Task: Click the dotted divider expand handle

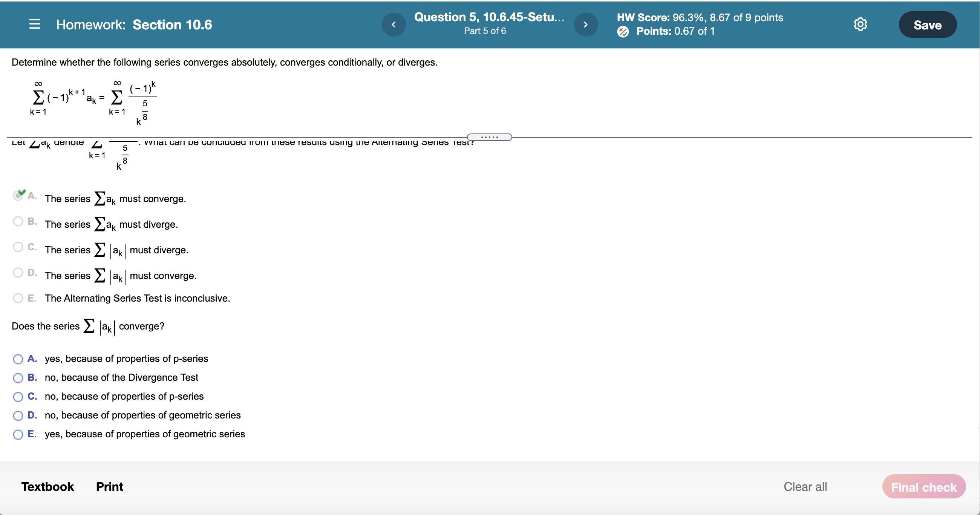Action: 489,137
